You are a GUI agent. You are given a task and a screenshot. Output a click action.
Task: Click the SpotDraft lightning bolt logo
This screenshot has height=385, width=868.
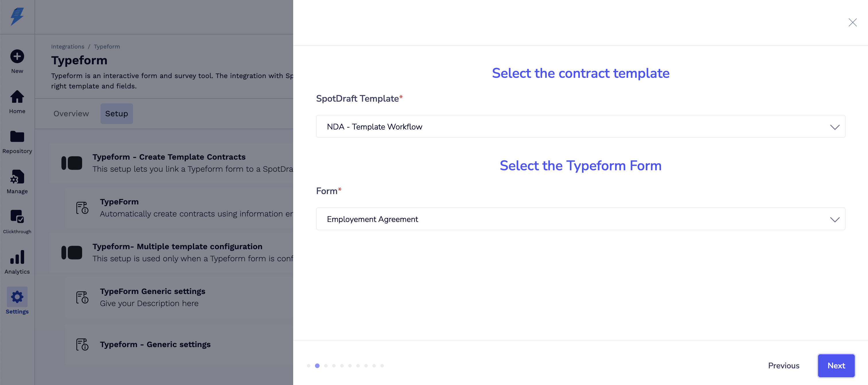click(17, 16)
